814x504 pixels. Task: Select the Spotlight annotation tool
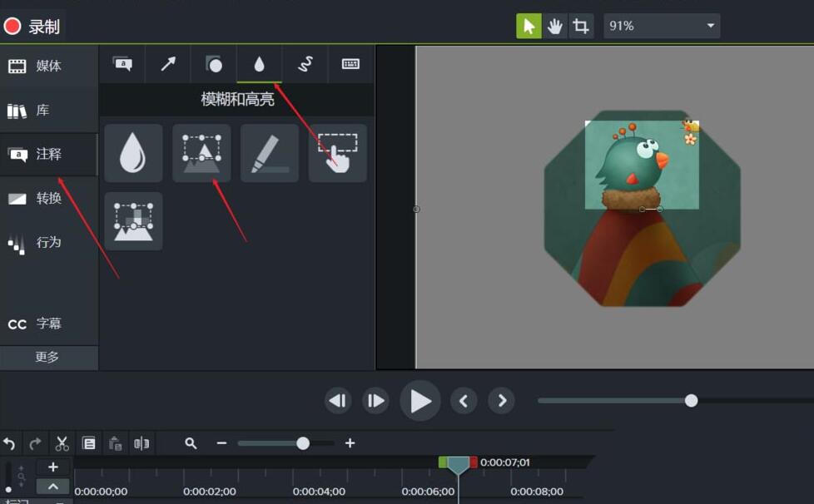(x=201, y=153)
